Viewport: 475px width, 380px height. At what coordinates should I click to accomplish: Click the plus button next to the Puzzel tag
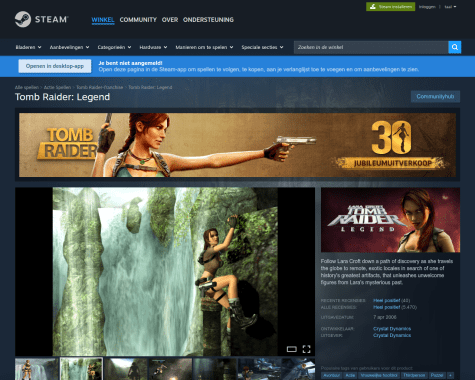point(450,375)
